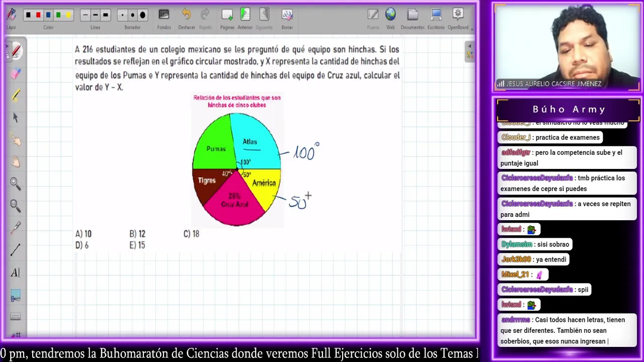Select the eraser tool in left palette

pos(16,73)
